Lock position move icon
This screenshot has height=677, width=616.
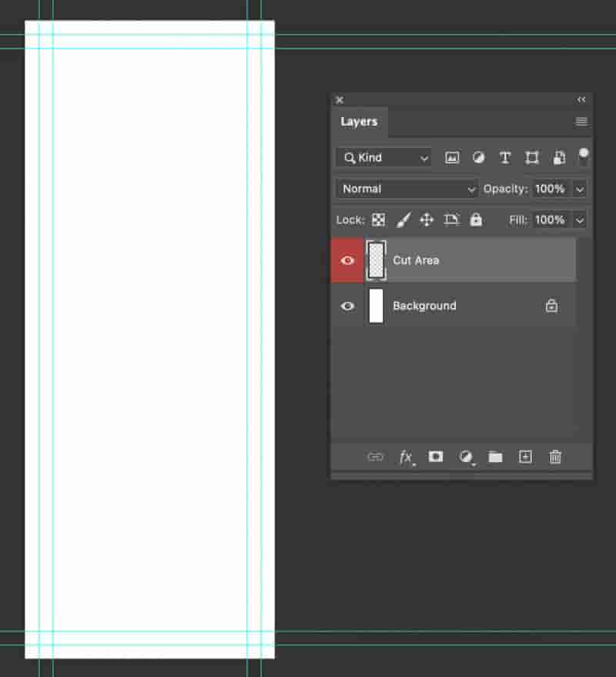427,220
